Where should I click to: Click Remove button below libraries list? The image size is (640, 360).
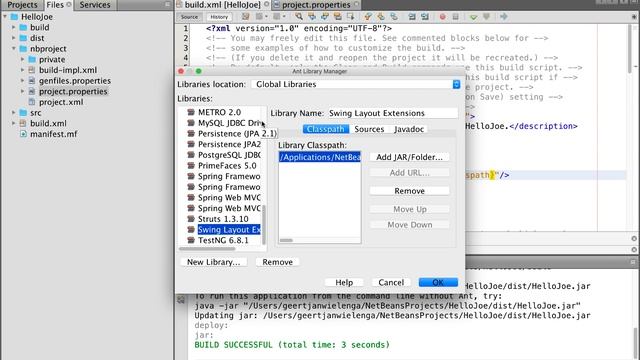[278, 262]
